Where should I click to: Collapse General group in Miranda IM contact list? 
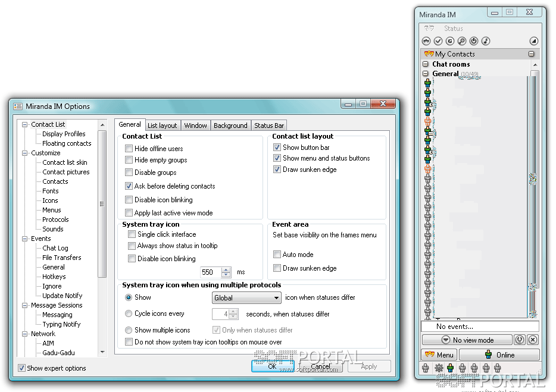426,74
